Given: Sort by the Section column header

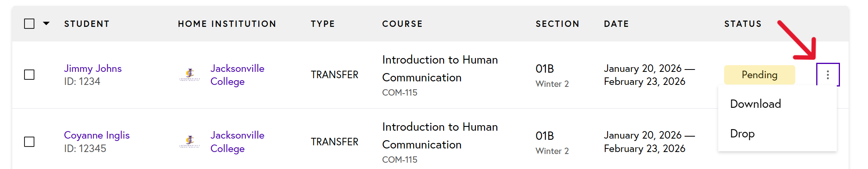Looking at the screenshot, I should click(x=557, y=24).
